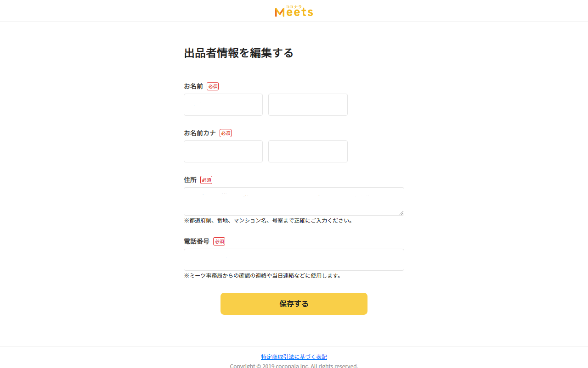Click the 出品者情報を編集する heading
This screenshot has width=588, height=368.
tap(238, 53)
